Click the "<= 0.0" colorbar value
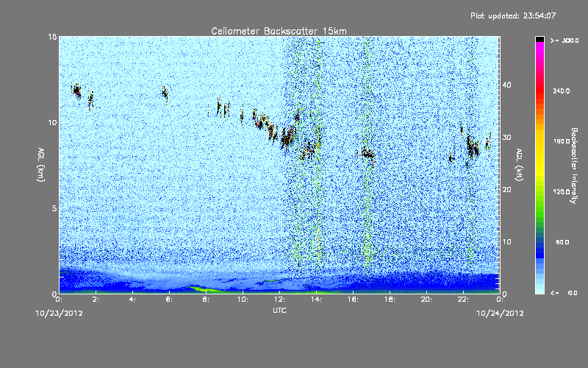This screenshot has height=368, width=588. pos(564,293)
